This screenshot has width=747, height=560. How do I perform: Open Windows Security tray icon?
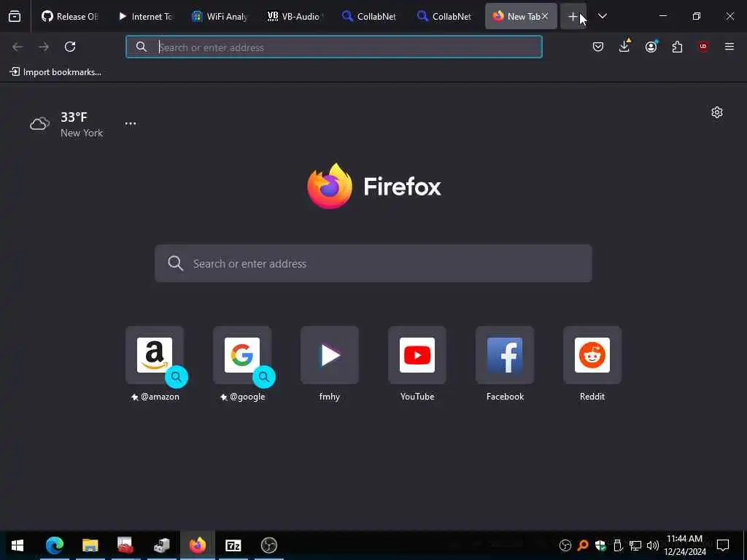click(600, 545)
